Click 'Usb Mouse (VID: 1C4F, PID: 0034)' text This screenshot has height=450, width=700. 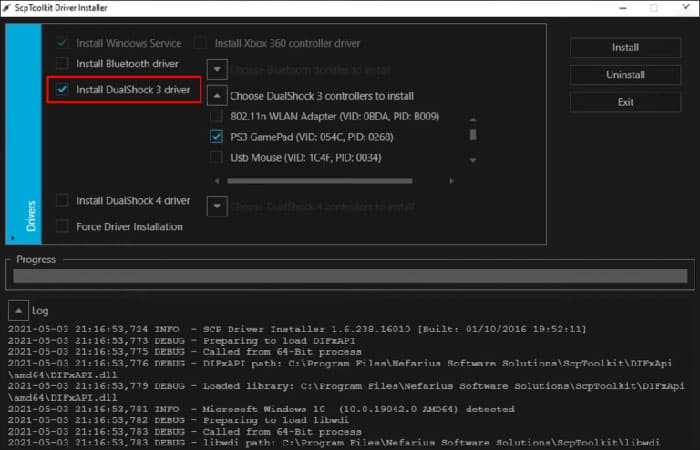click(306, 157)
